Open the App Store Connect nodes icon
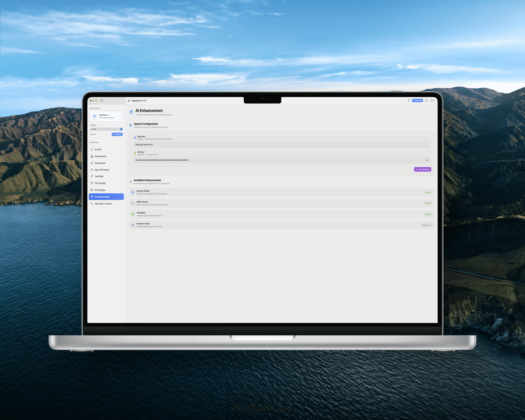 coord(92,203)
